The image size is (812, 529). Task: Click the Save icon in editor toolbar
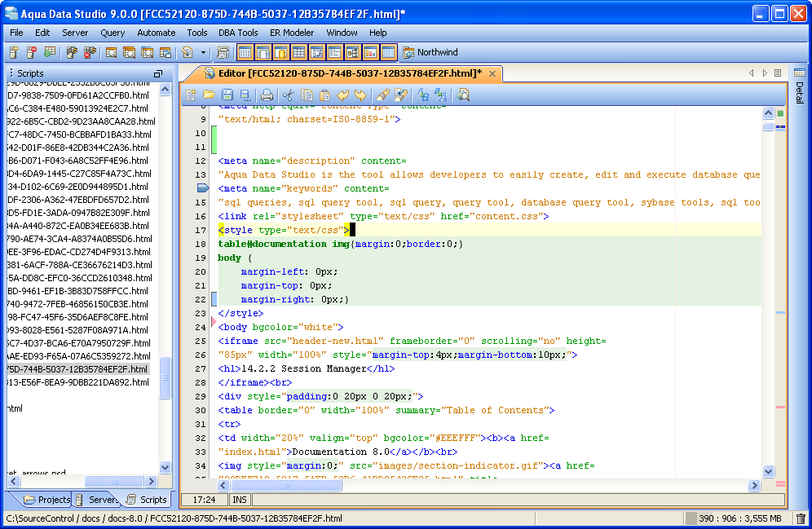[x=227, y=95]
